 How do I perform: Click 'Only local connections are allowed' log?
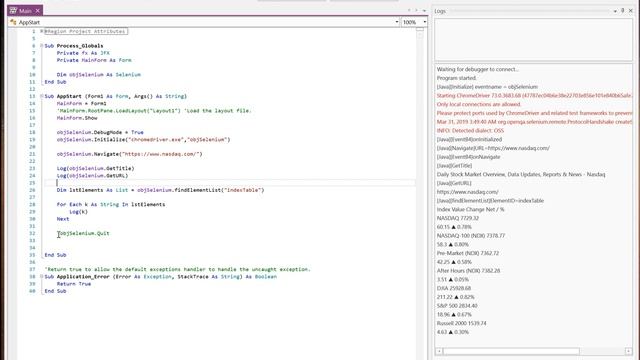[479, 104]
